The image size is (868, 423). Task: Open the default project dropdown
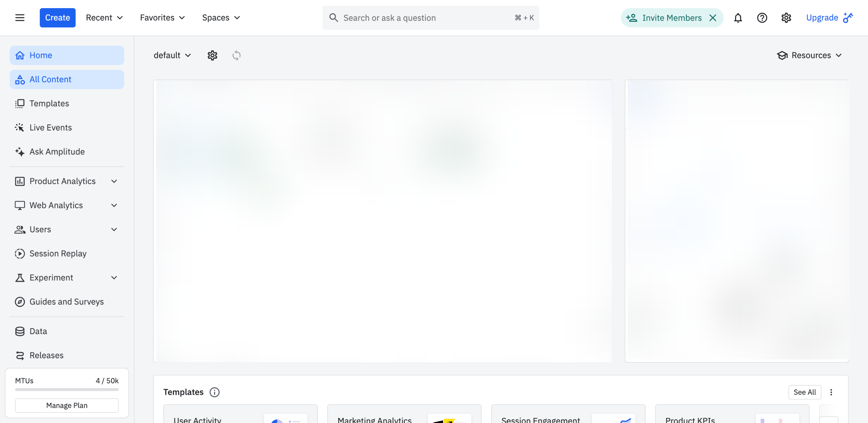172,55
